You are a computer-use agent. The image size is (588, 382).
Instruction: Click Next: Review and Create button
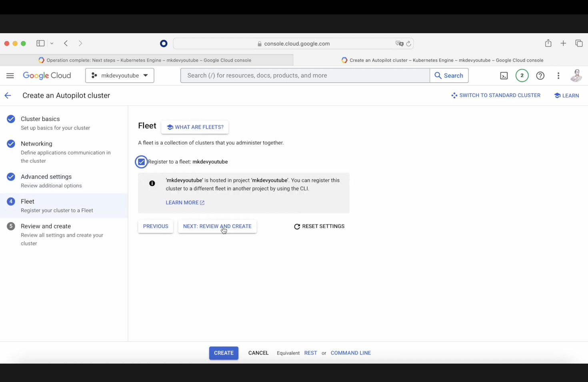[x=217, y=226]
